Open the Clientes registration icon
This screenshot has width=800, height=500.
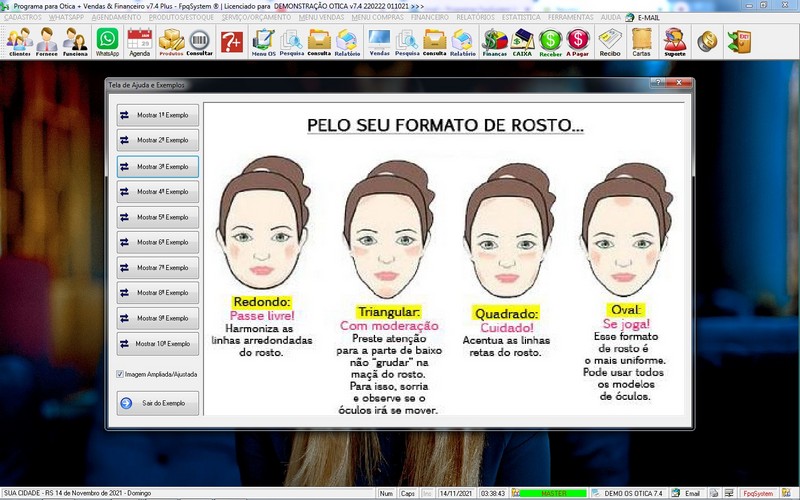pyautogui.click(x=19, y=42)
